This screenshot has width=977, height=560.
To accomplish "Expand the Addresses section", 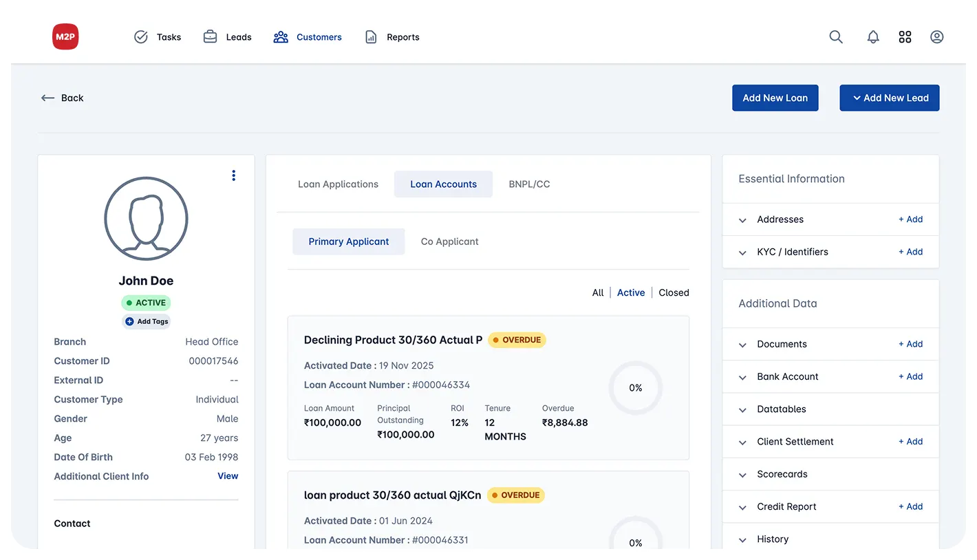I will [x=742, y=220].
